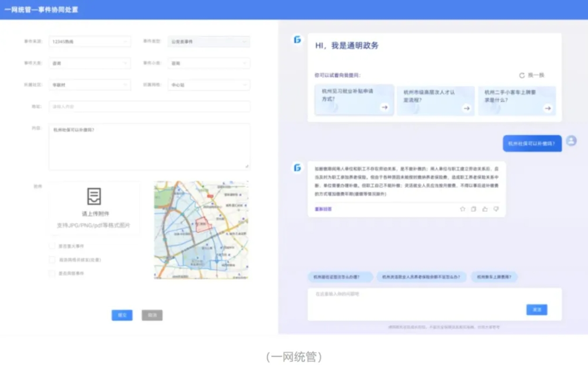Open the dropdown showing 12345热线
Viewport: 588px width, 365px height.
point(90,42)
